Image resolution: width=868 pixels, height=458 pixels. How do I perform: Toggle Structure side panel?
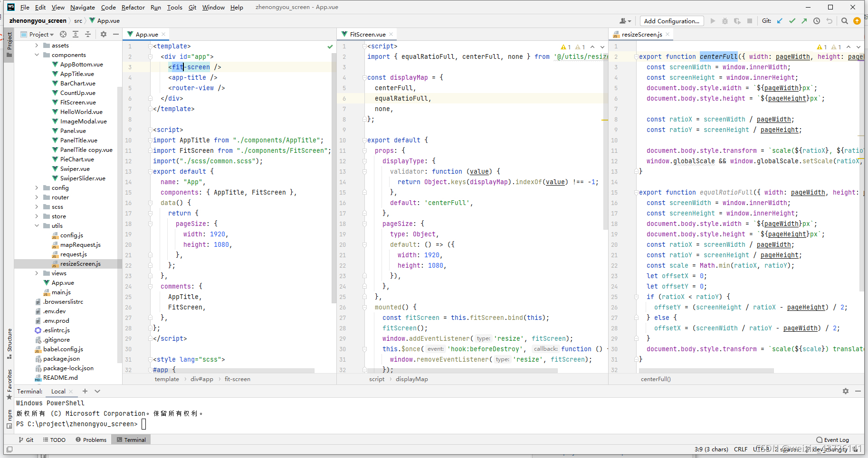pos(9,343)
